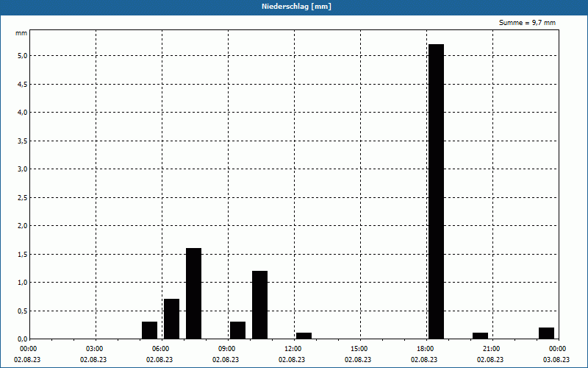
Task: Click the 1,5 y-axis value
Action: click(x=22, y=254)
